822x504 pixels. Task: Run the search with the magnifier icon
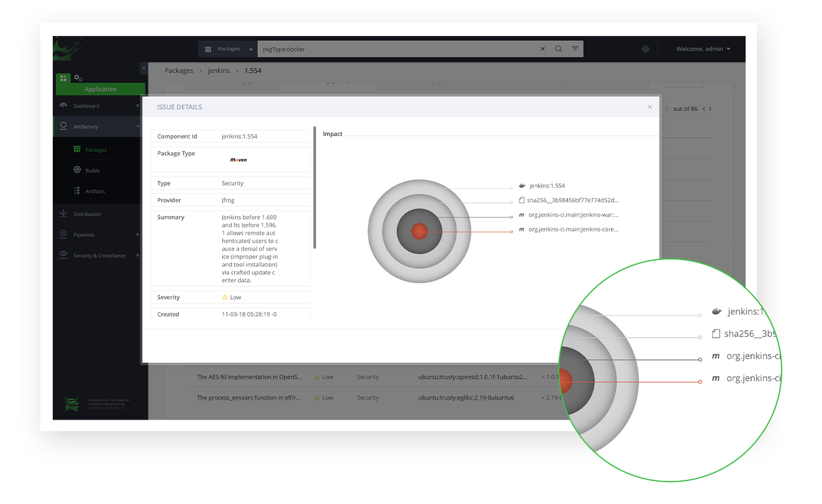[558, 49]
